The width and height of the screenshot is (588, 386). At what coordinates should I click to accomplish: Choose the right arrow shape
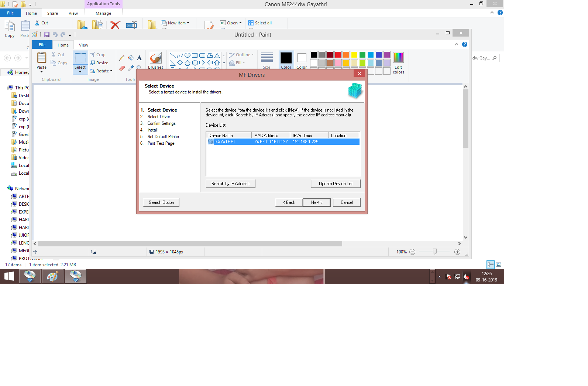[x=202, y=63]
